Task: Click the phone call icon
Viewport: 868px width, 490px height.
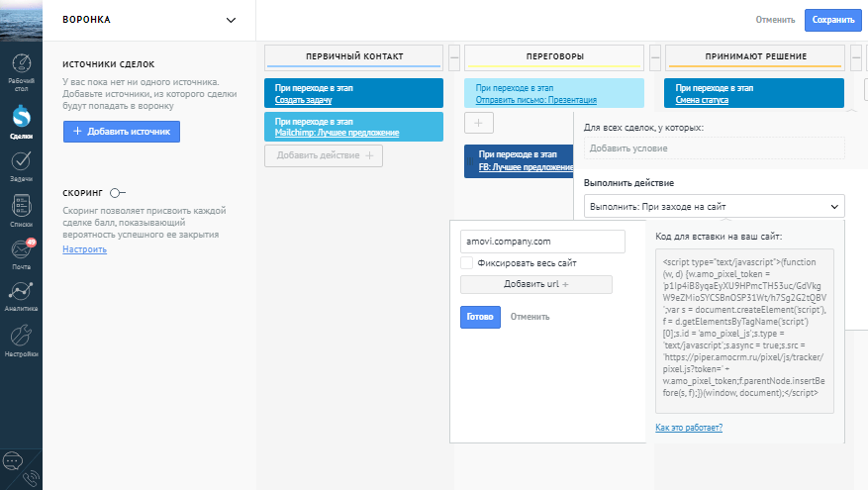Action: pyautogui.click(x=31, y=478)
